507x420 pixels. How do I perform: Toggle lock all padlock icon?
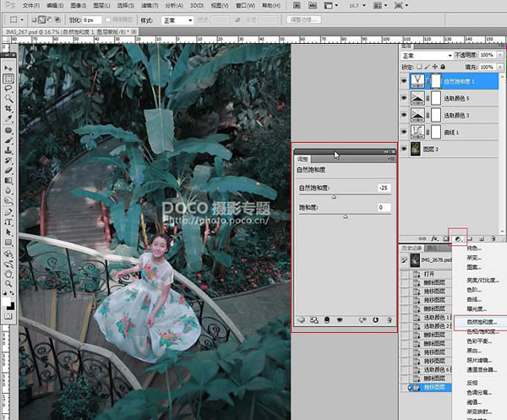[443, 67]
